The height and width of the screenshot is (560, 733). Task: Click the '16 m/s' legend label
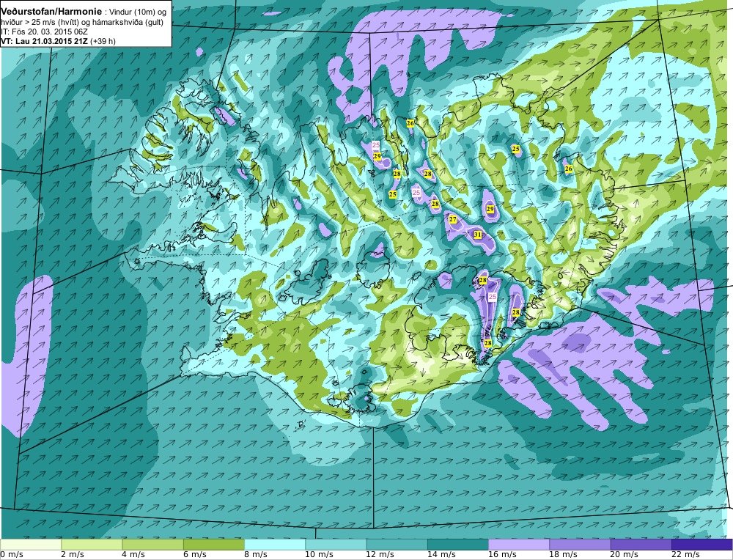click(503, 555)
